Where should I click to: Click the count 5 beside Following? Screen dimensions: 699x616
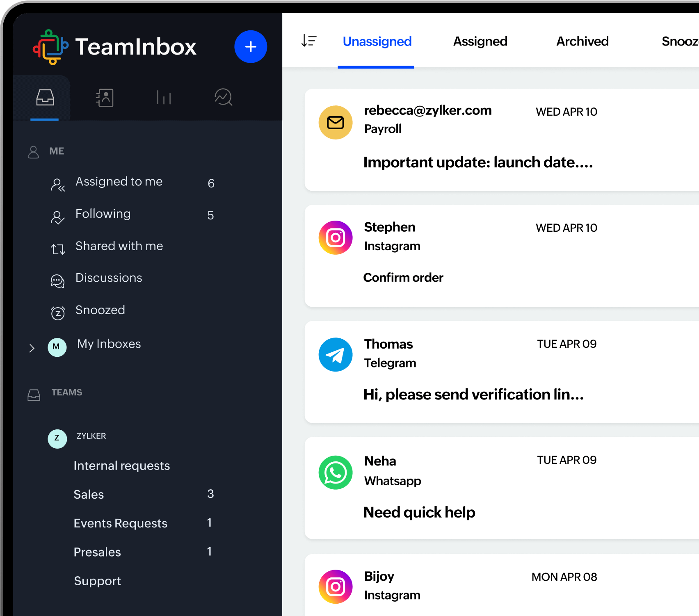(x=211, y=215)
